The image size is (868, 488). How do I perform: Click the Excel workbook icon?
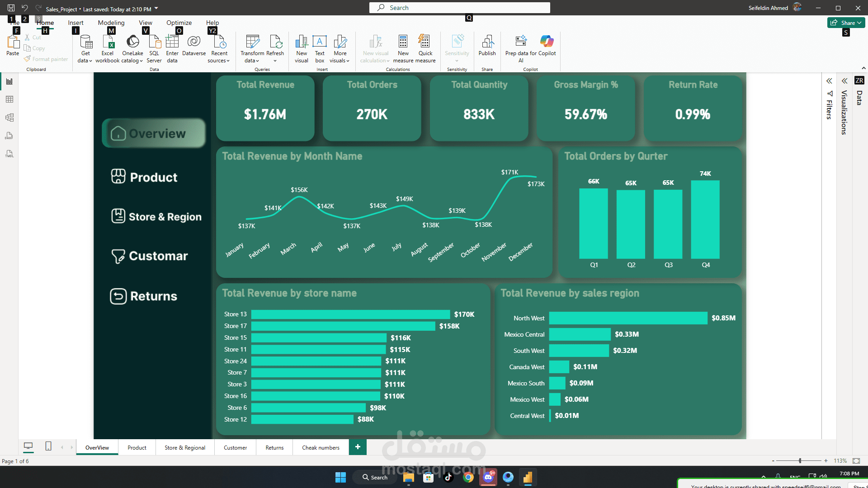[x=108, y=42]
